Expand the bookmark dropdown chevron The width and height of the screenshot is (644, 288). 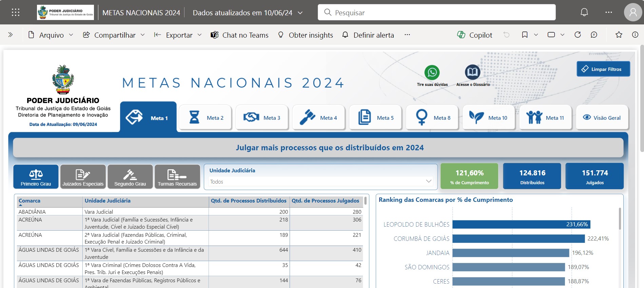click(x=536, y=35)
